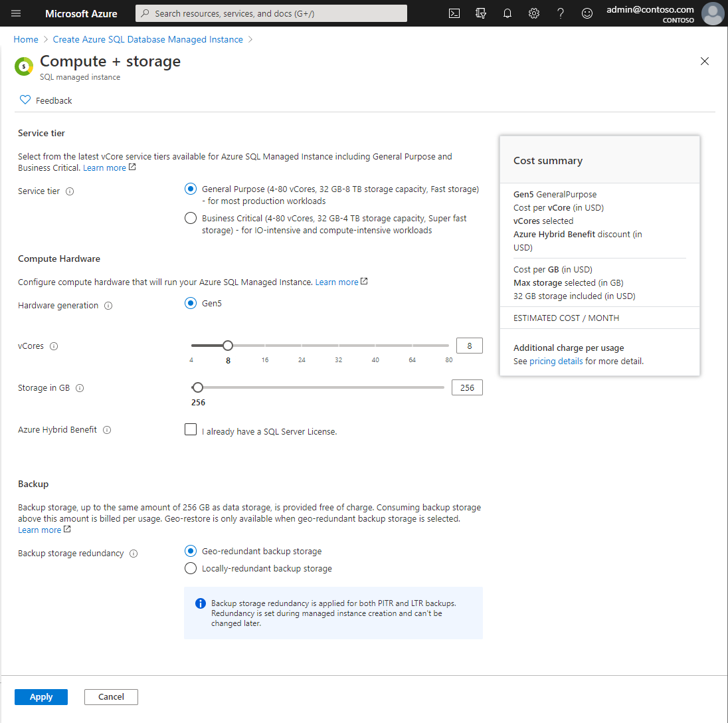Open the portal hamburger menu
The width and height of the screenshot is (728, 723).
(16, 13)
